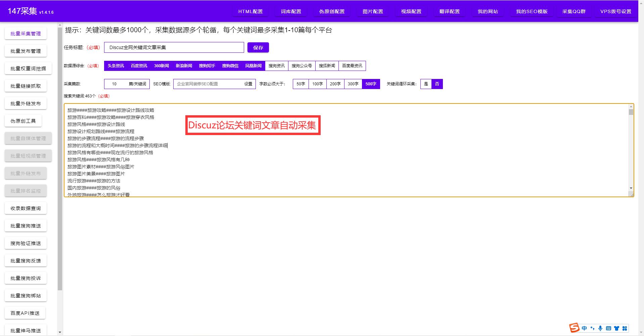644x336 pixels.
Task: Set minimum word count to 200字
Action: [x=335, y=84]
